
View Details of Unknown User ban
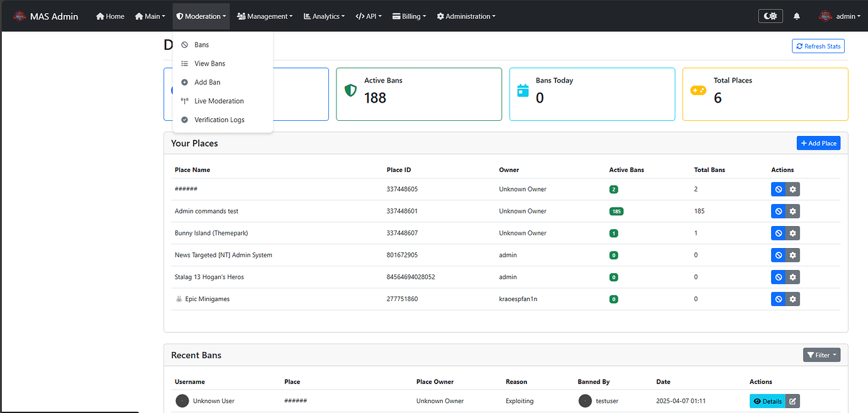tap(767, 401)
